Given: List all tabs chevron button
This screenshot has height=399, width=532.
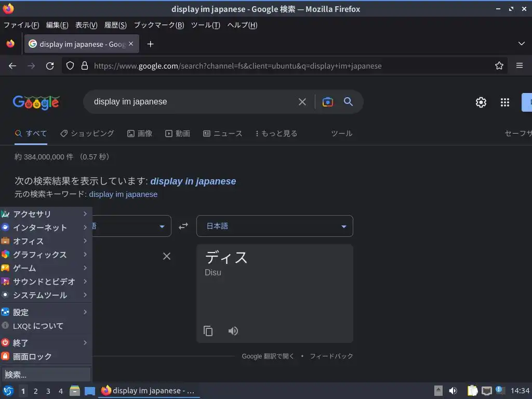Looking at the screenshot, I should [x=521, y=44].
